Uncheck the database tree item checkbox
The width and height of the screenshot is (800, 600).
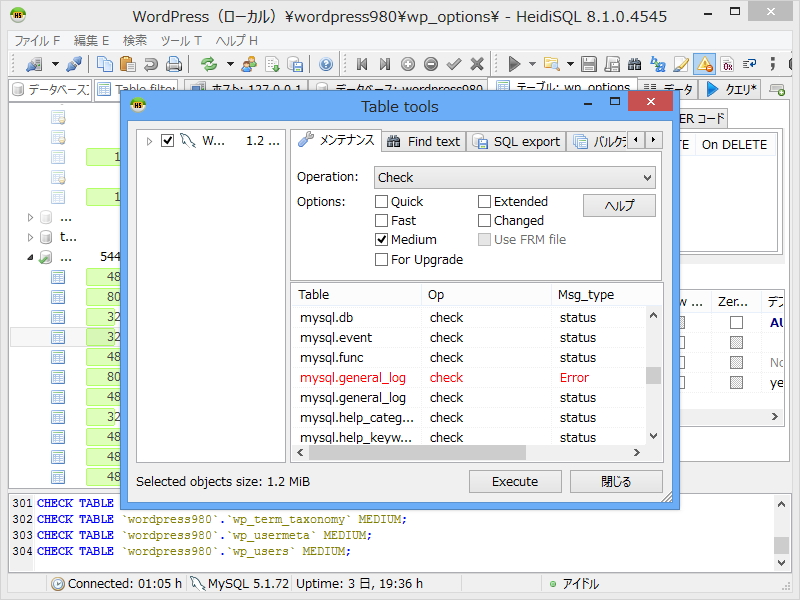click(x=167, y=140)
